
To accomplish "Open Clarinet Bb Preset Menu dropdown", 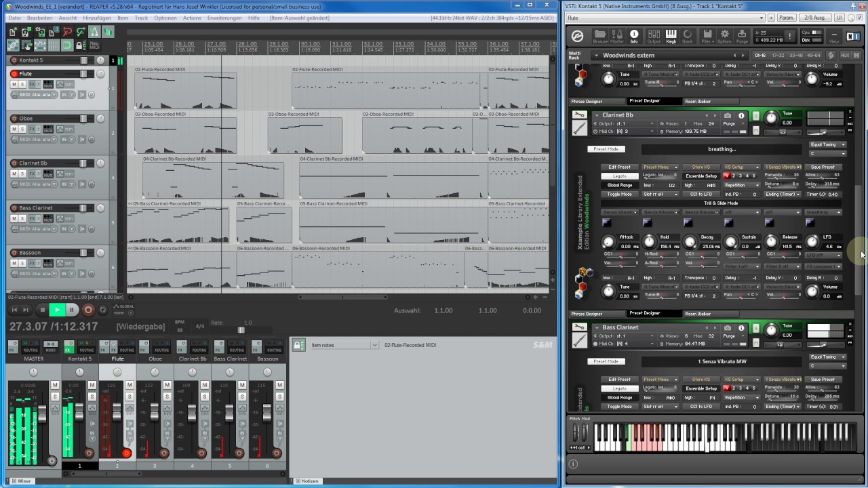I will (x=660, y=167).
